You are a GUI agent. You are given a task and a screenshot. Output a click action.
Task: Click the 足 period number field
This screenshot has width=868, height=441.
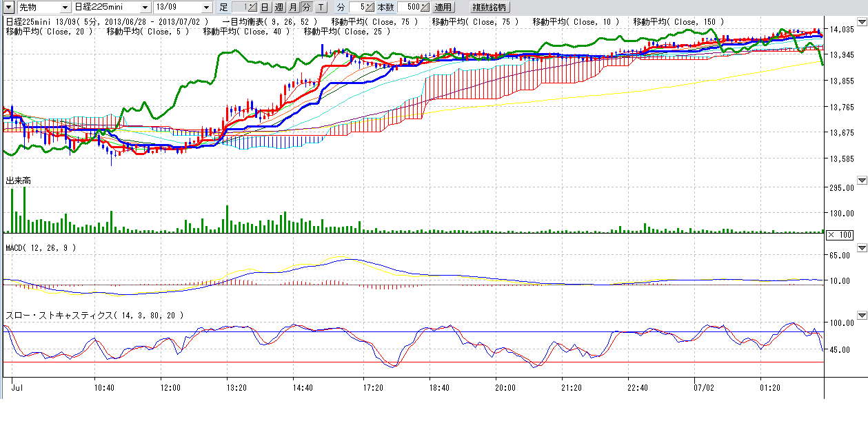coord(243,8)
